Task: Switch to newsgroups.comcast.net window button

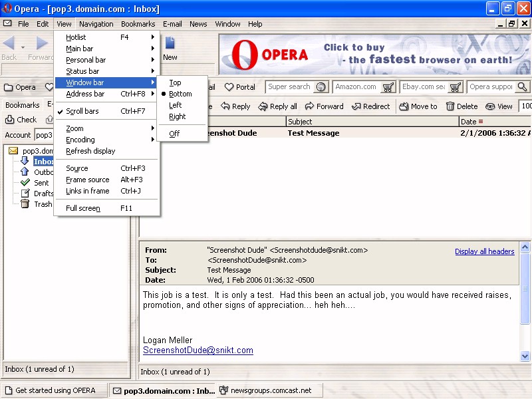Action: (x=270, y=390)
